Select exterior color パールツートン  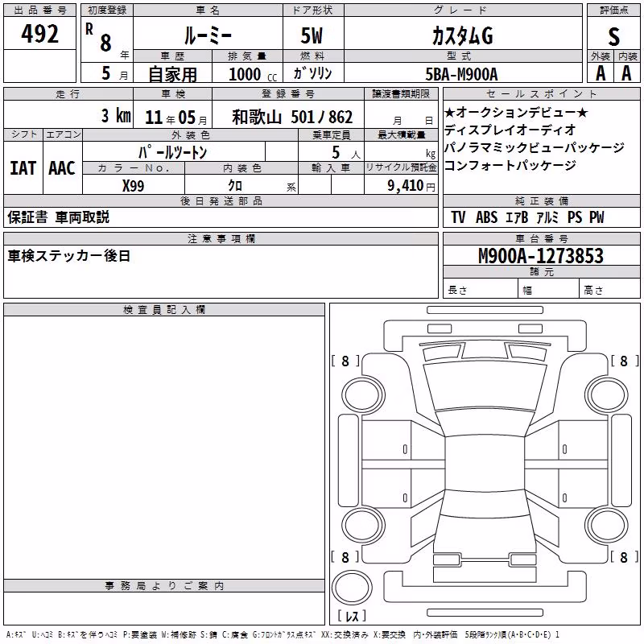coord(172,152)
